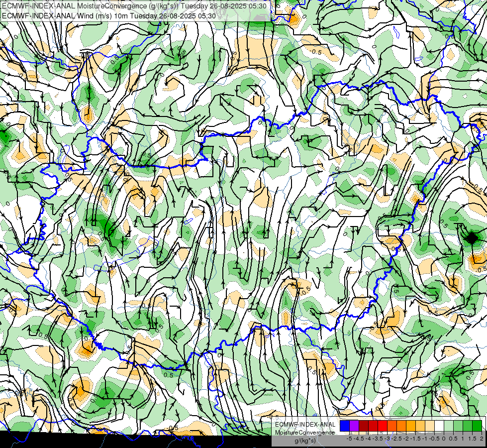This screenshot has width=487, height=448.
Task: Select the purple legend color swatch
Action: [354, 426]
